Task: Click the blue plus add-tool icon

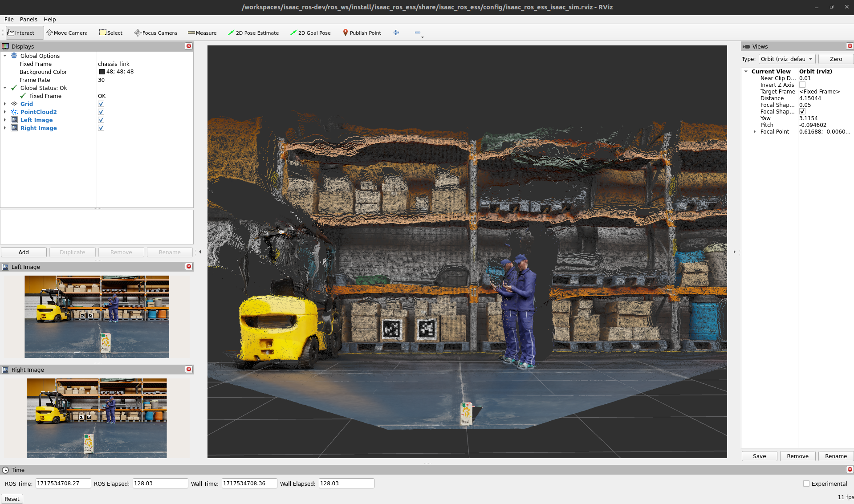Action: [x=396, y=33]
